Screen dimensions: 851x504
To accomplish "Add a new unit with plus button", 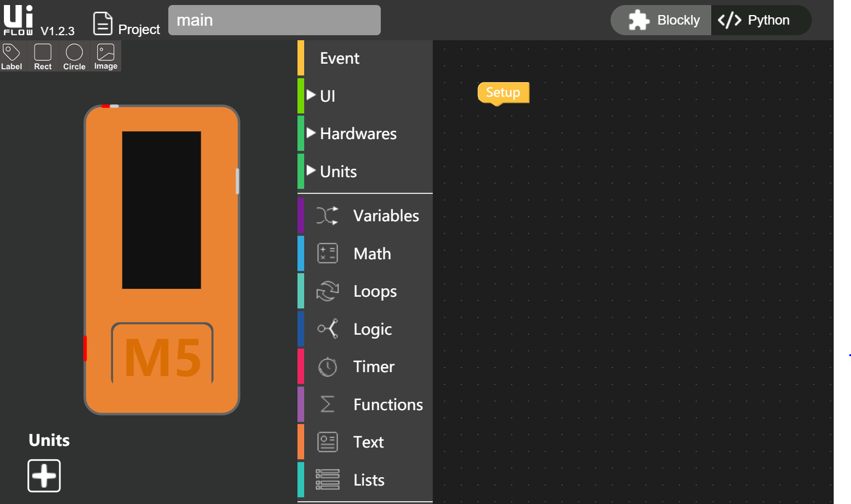I will point(44,476).
